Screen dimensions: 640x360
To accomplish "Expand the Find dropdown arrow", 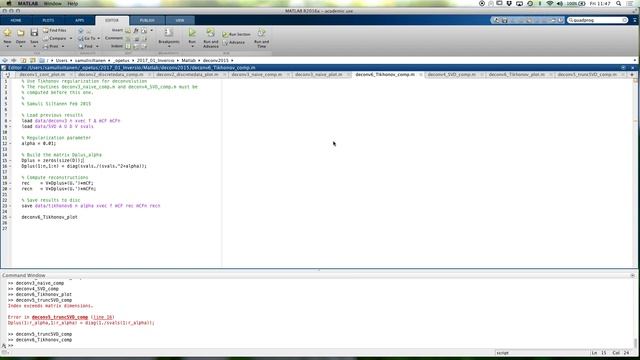I will pos(97,47).
